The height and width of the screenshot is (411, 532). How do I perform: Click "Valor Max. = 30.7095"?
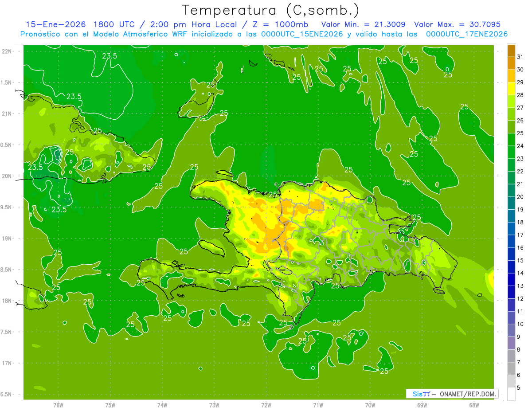tap(457, 24)
